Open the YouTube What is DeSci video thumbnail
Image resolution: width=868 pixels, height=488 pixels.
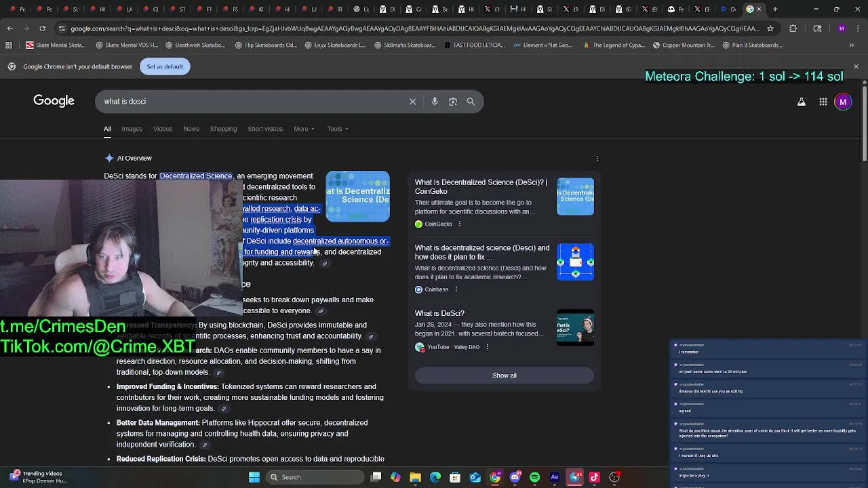point(575,328)
